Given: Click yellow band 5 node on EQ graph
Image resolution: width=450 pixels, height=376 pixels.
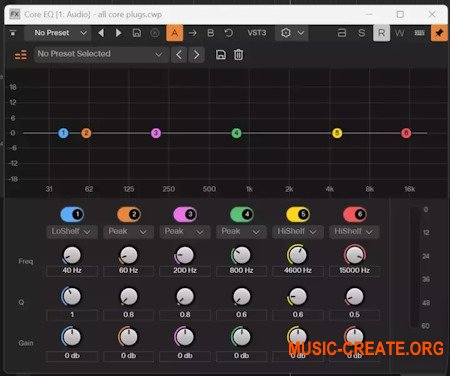Looking at the screenshot, I should [337, 133].
